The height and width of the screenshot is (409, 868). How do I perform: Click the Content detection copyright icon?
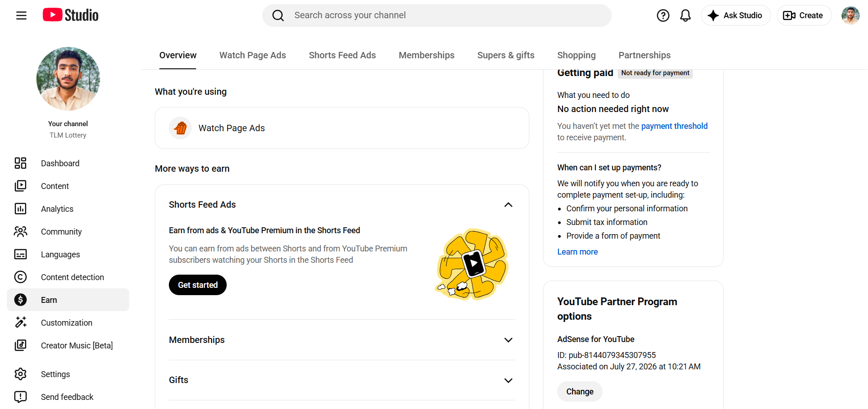pos(20,277)
